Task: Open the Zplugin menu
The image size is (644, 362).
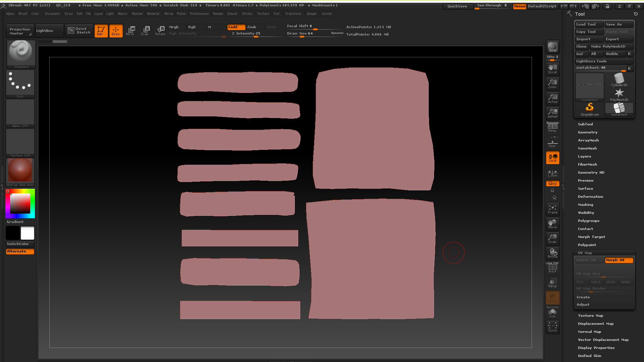Action: (311, 14)
